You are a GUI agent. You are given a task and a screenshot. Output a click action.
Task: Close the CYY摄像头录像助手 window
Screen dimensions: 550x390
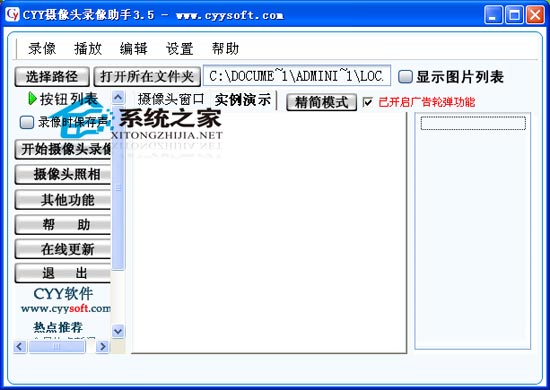535,15
